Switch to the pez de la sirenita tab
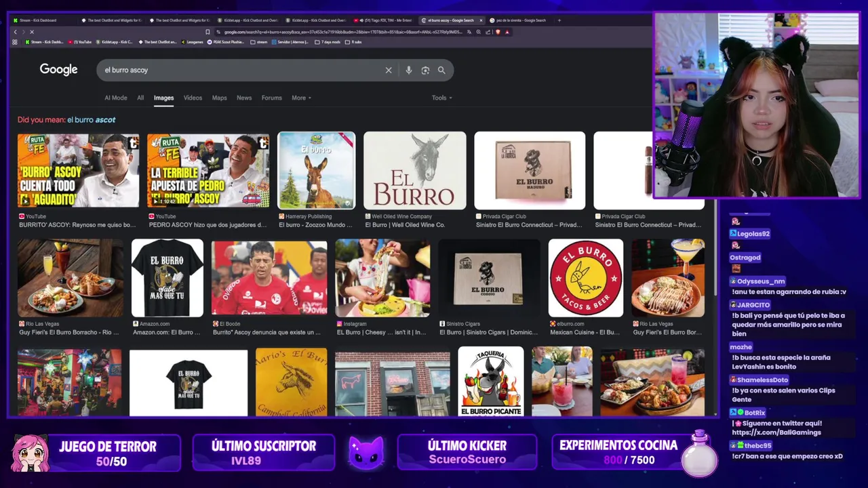The height and width of the screenshot is (488, 868). click(x=519, y=20)
